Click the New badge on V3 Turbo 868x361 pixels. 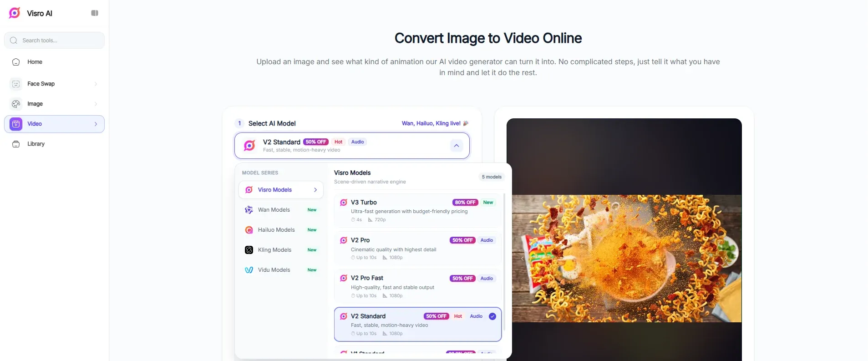coord(488,203)
